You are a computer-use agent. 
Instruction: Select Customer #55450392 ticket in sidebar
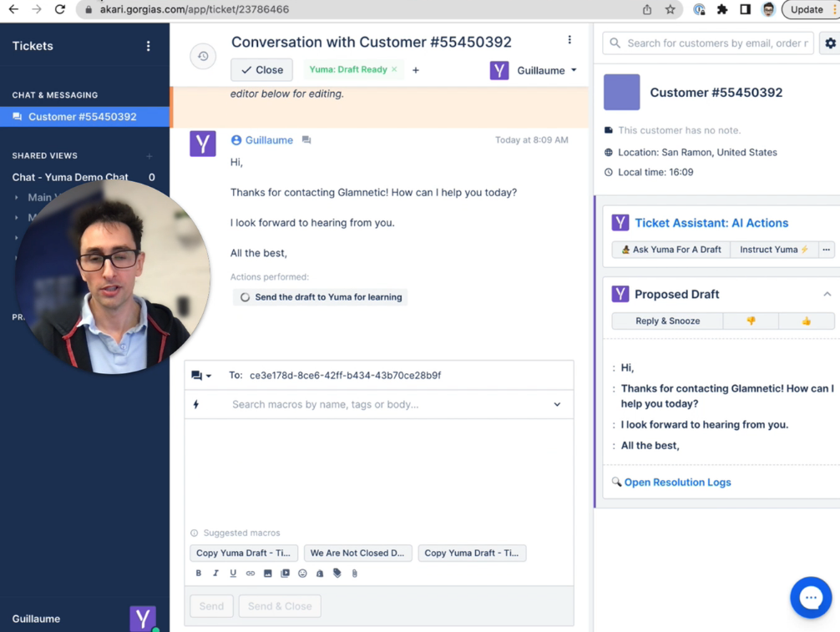point(82,117)
